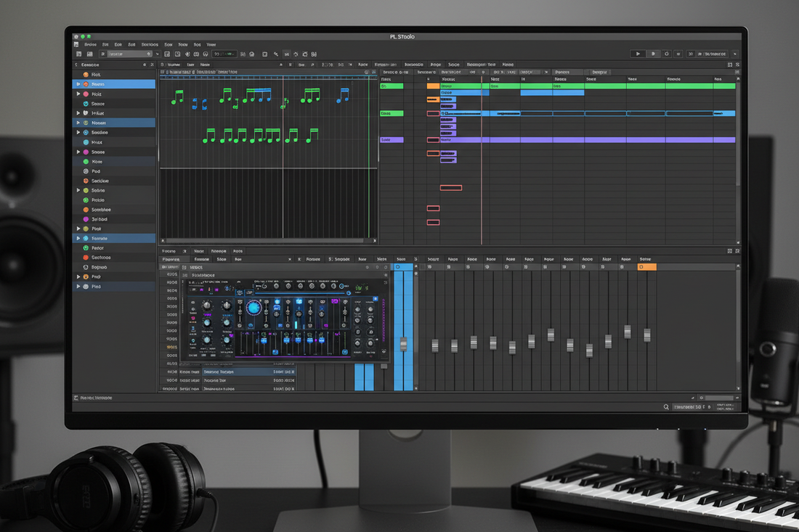Select the bright blue highlighted sidebar row

(114, 84)
